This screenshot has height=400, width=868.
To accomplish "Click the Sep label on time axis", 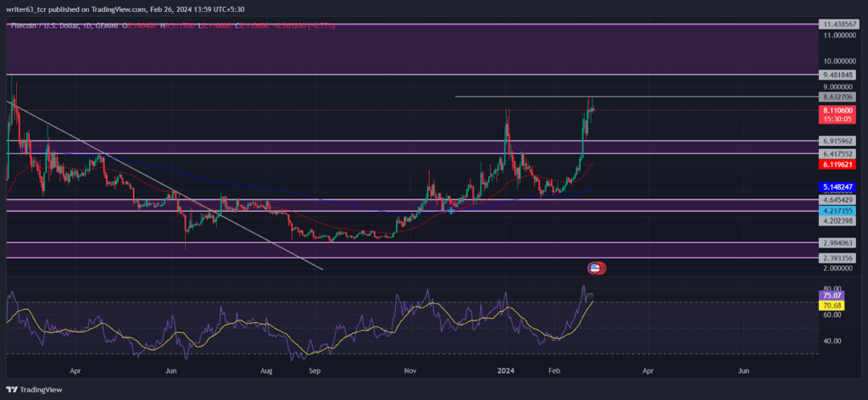I will [x=314, y=370].
